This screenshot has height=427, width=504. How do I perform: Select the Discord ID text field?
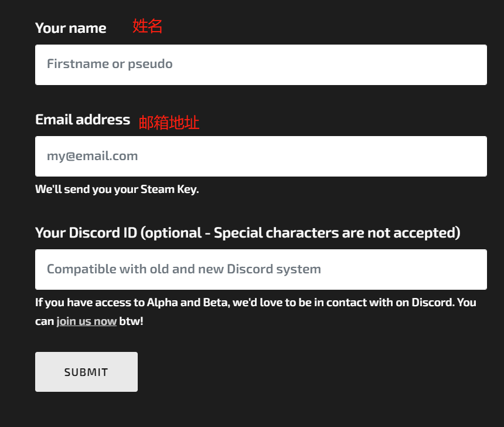[261, 269]
